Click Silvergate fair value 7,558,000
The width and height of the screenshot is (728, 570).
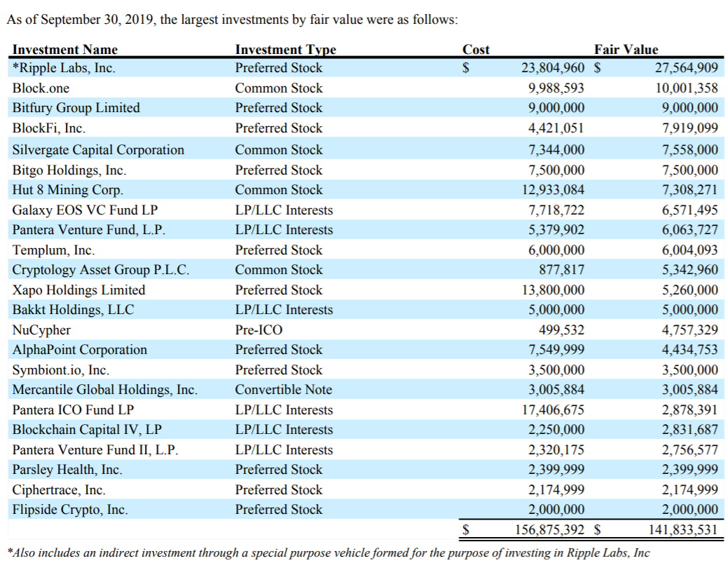690,149
